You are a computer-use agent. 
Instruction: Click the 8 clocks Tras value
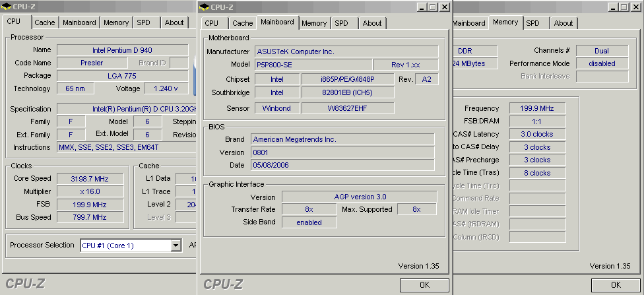[537, 173]
